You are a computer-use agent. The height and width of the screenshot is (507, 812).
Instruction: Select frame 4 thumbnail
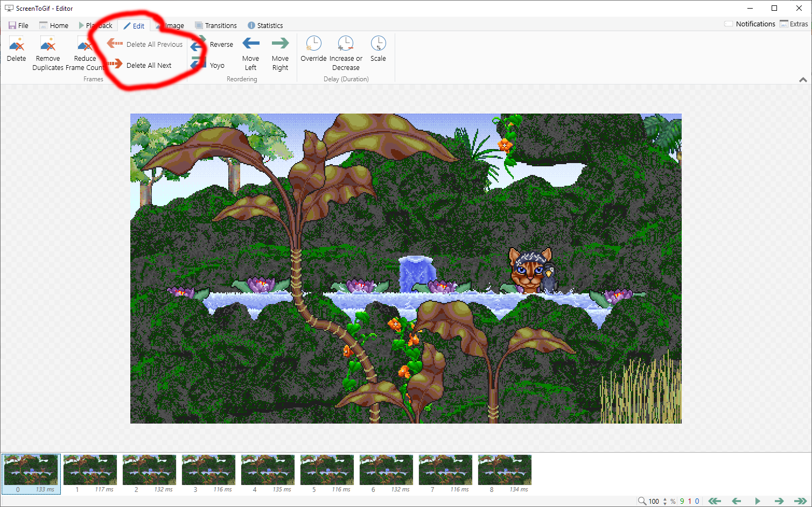tap(268, 474)
